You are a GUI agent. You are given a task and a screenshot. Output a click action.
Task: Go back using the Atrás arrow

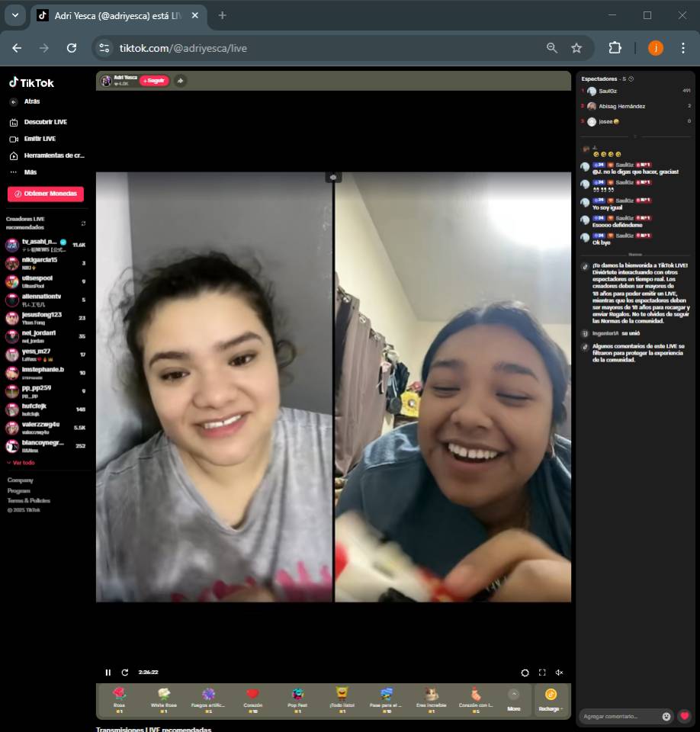pyautogui.click(x=14, y=101)
